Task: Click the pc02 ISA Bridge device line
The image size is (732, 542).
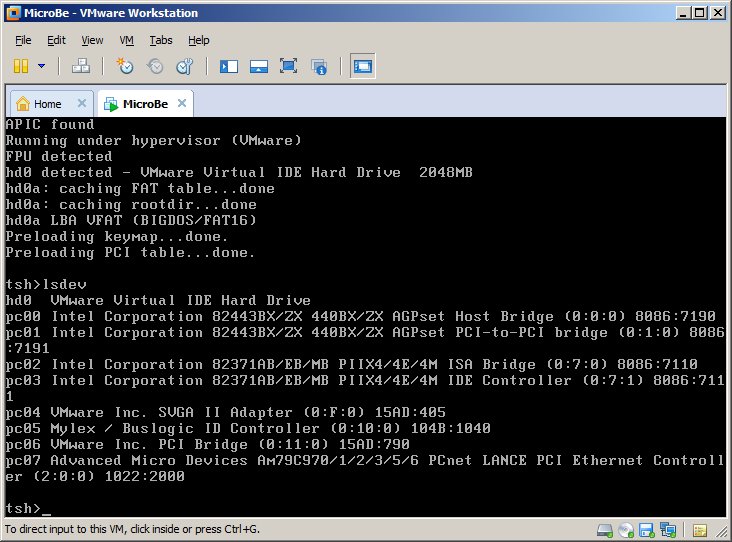Action: pos(352,364)
